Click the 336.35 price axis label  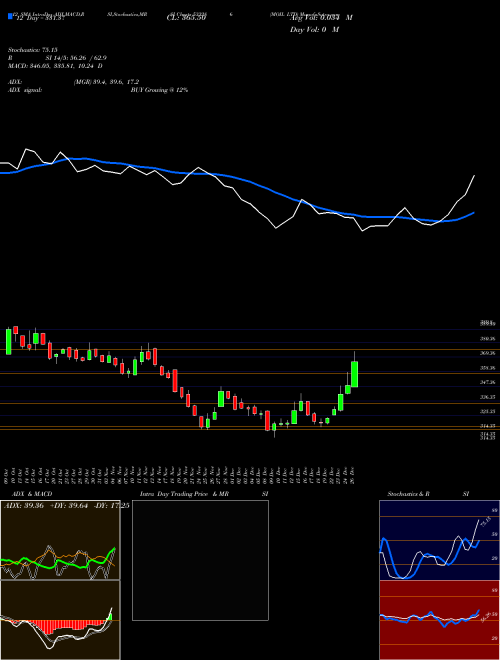click(x=487, y=397)
